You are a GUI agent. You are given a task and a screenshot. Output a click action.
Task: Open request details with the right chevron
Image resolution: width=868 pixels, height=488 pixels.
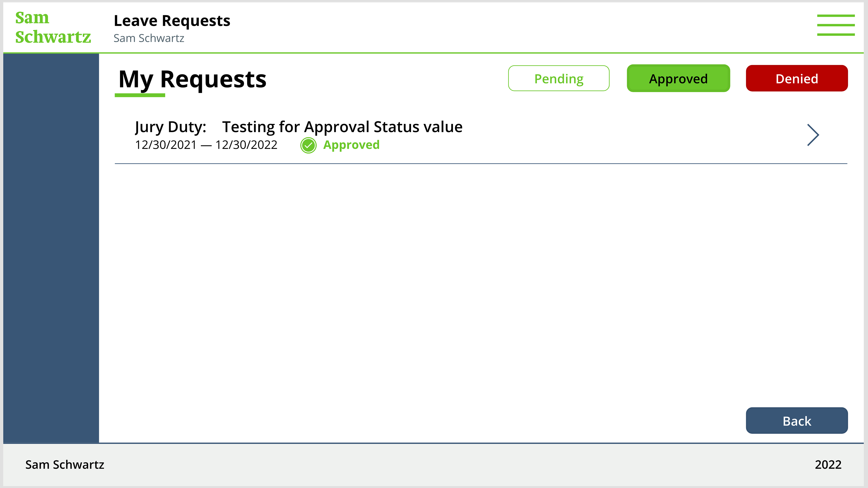(x=813, y=135)
